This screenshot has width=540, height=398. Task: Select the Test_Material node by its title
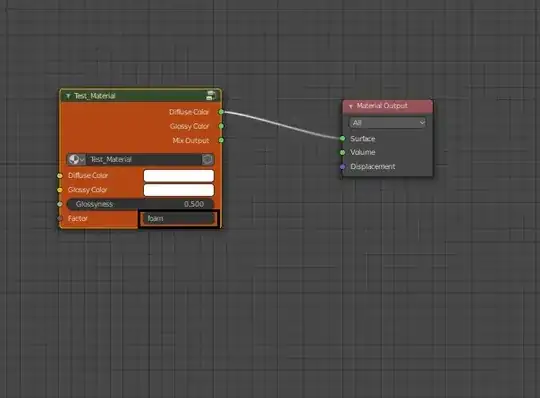[x=95, y=96]
